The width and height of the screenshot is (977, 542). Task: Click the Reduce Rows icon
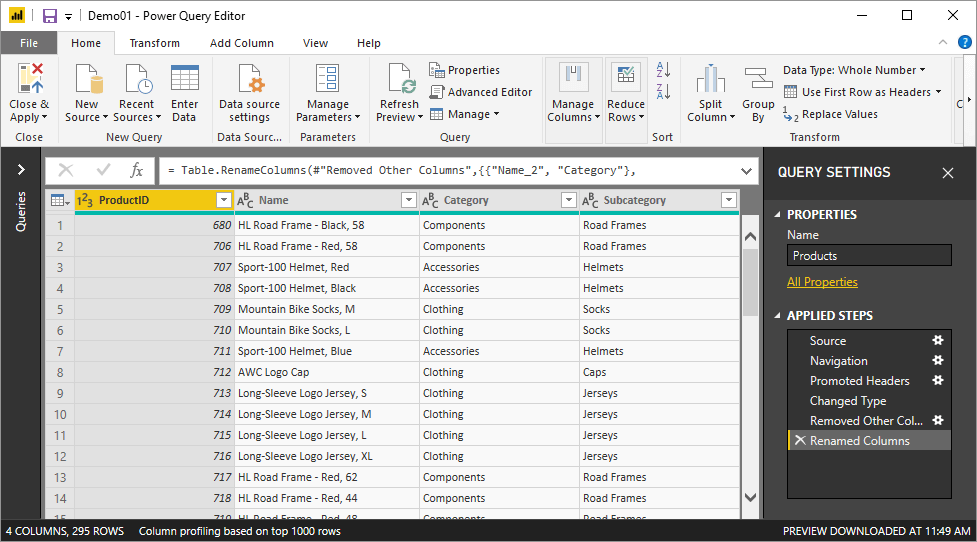[626, 75]
